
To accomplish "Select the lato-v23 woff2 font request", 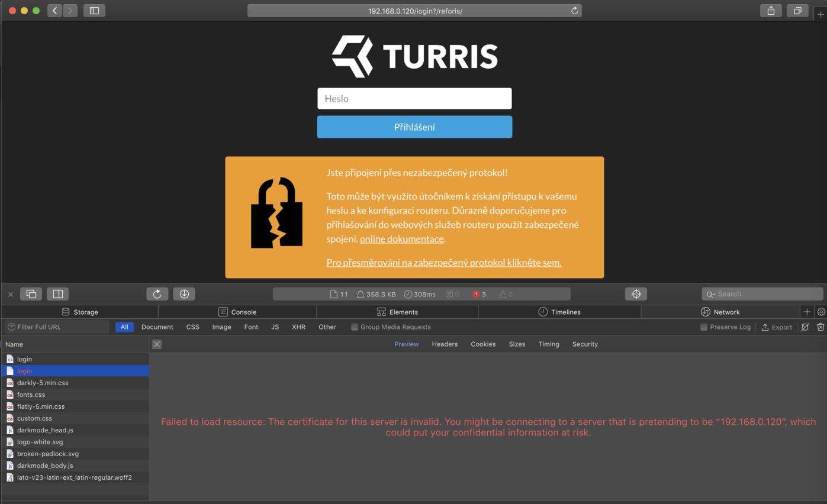I will tap(75, 477).
